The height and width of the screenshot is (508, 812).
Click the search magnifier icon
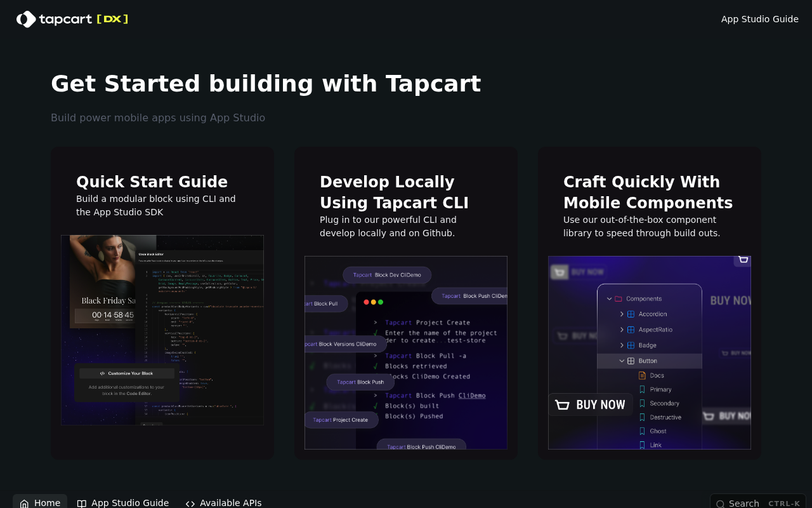[721, 504]
